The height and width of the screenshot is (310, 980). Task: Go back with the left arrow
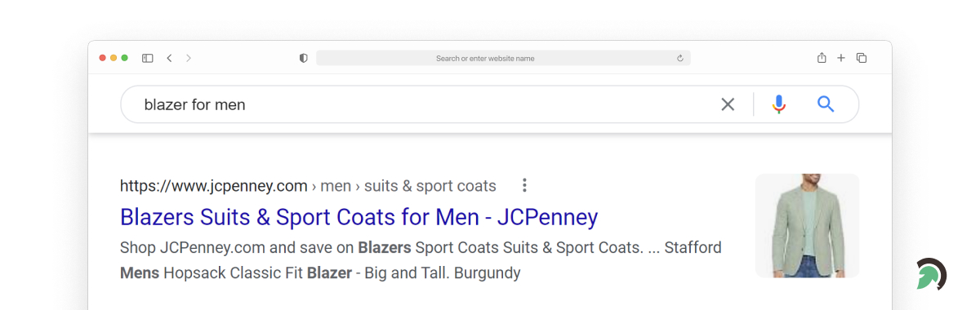coord(169,58)
